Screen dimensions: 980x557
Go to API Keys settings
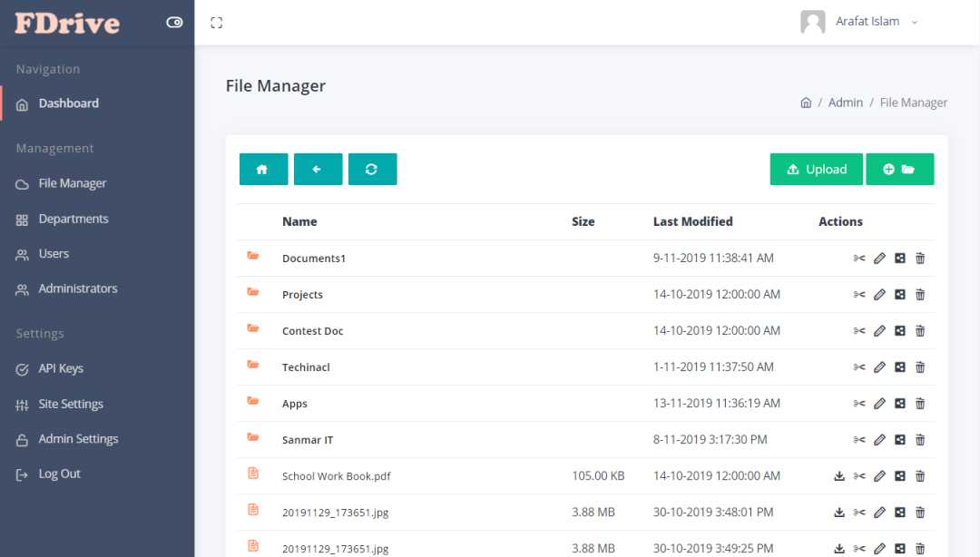pyautogui.click(x=60, y=368)
